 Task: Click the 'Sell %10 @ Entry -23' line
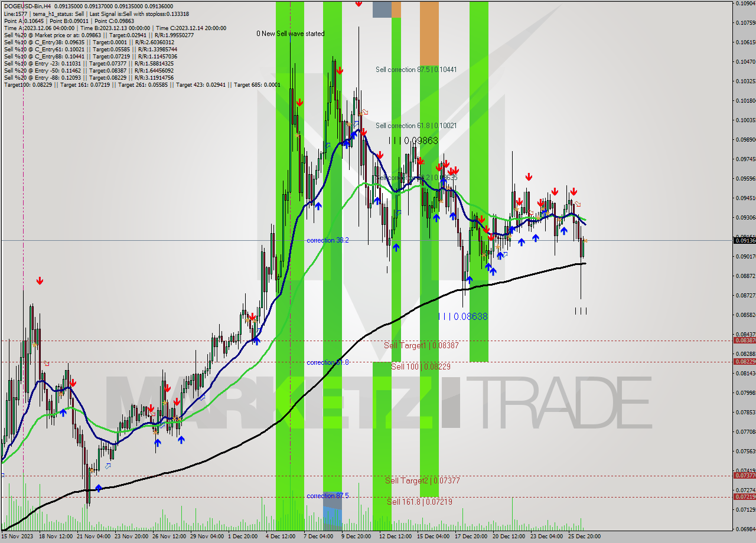point(89,64)
